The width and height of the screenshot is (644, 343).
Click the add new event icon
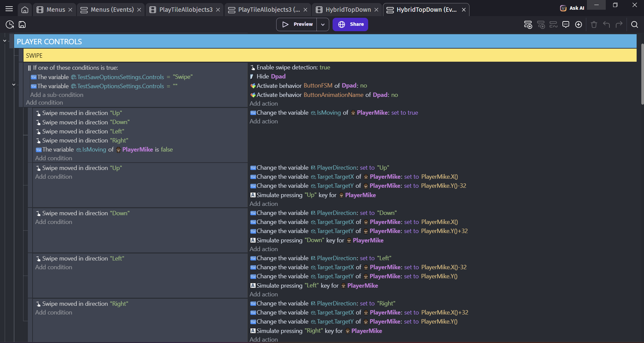528,24
